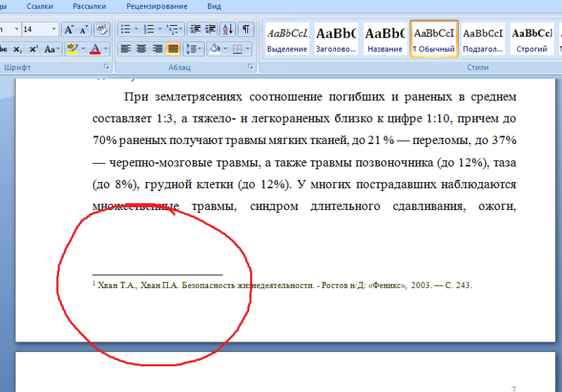562x392 pixels.
Task: Toggle the show paragraph marks button
Action: pyautogui.click(x=245, y=30)
